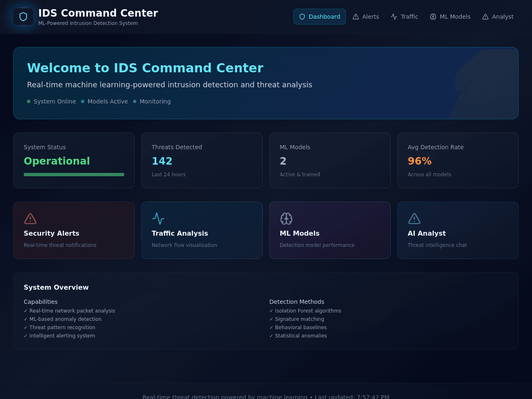Click the ML-Powered Intrusion Detection System subtitle
532x399 pixels.
pyautogui.click(x=88, y=23)
